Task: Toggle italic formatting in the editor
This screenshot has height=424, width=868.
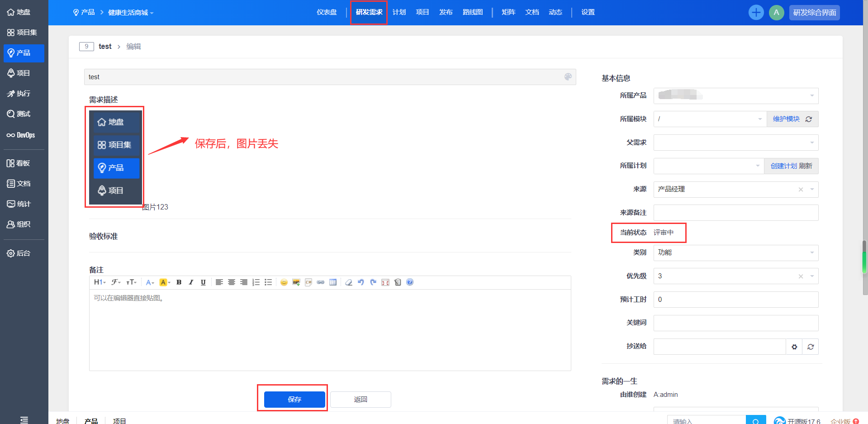Action: coord(191,282)
